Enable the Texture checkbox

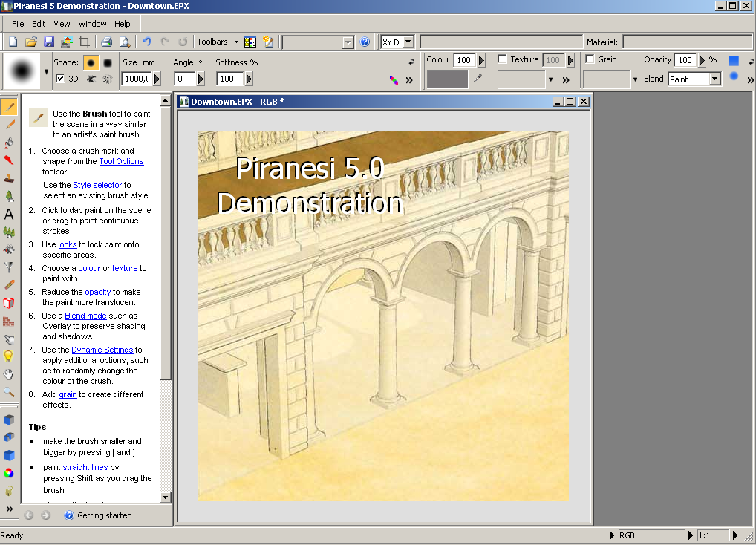tap(503, 59)
